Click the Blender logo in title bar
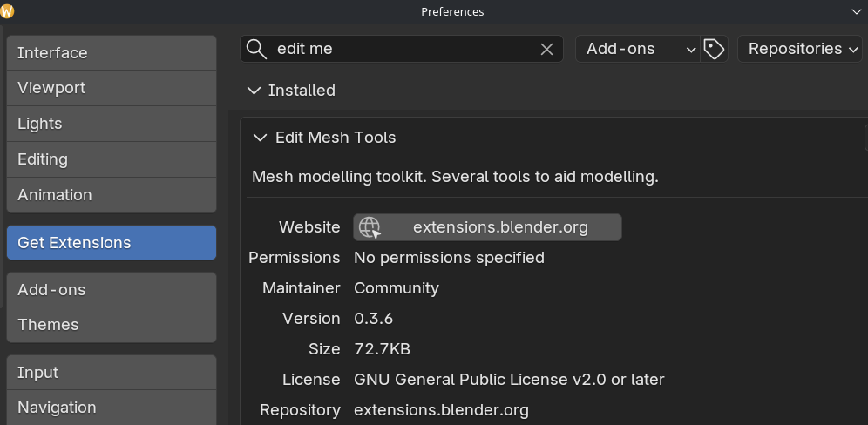868x425 pixels. point(7,11)
